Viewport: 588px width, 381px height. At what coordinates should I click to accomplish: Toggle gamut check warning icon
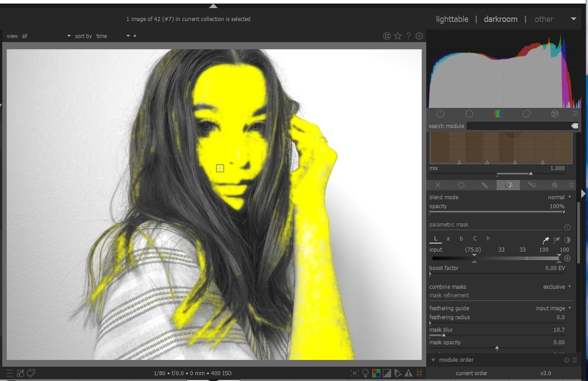click(408, 373)
